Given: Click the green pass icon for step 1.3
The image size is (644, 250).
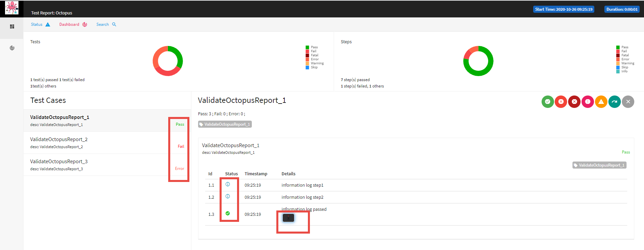Looking at the screenshot, I should coord(228,213).
